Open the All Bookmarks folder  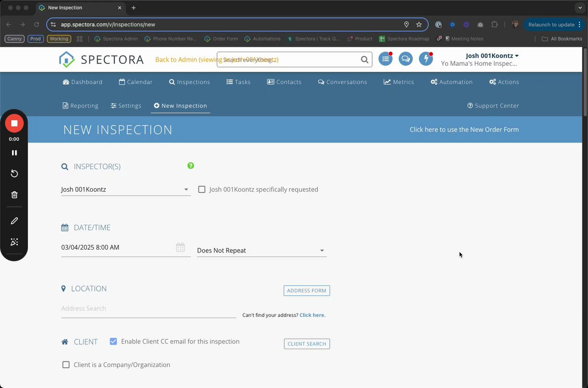click(x=562, y=39)
